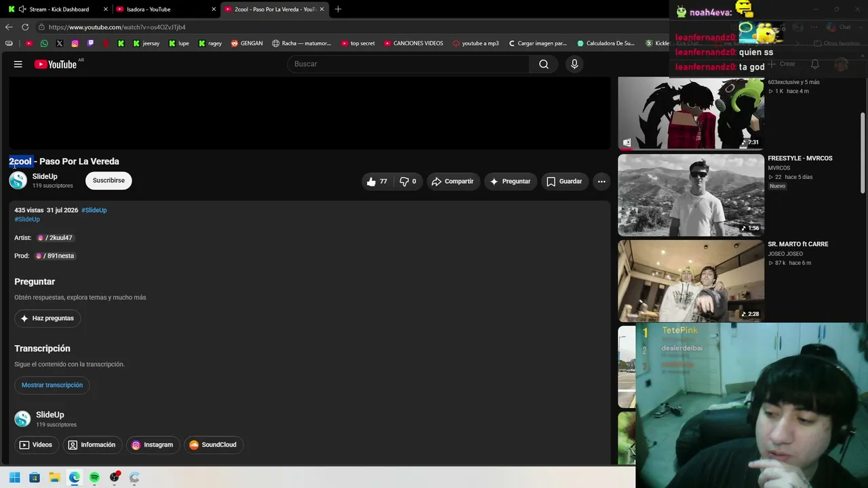Open the Twitch bookmark icon

[x=90, y=43]
